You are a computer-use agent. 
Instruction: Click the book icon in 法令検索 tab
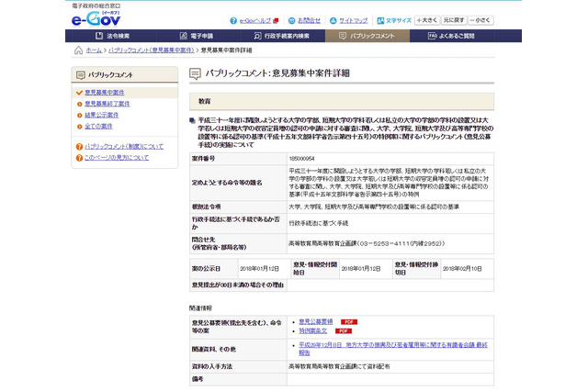[99, 36]
